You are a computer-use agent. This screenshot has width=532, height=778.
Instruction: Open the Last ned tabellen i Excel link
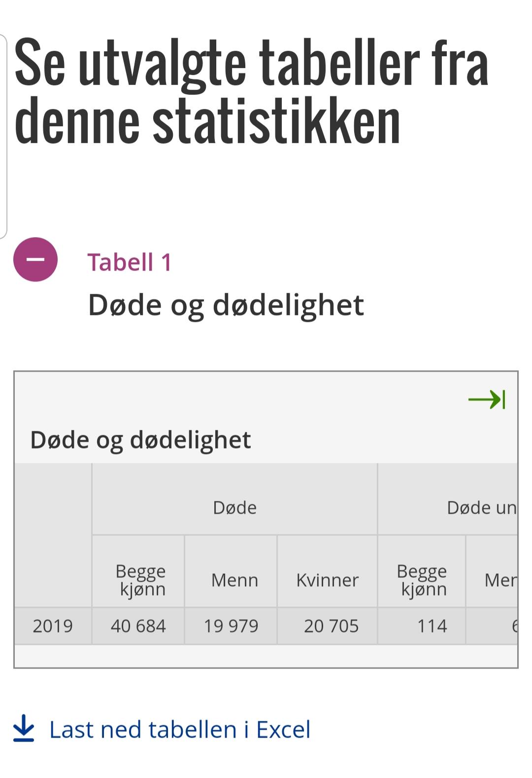pyautogui.click(x=180, y=729)
